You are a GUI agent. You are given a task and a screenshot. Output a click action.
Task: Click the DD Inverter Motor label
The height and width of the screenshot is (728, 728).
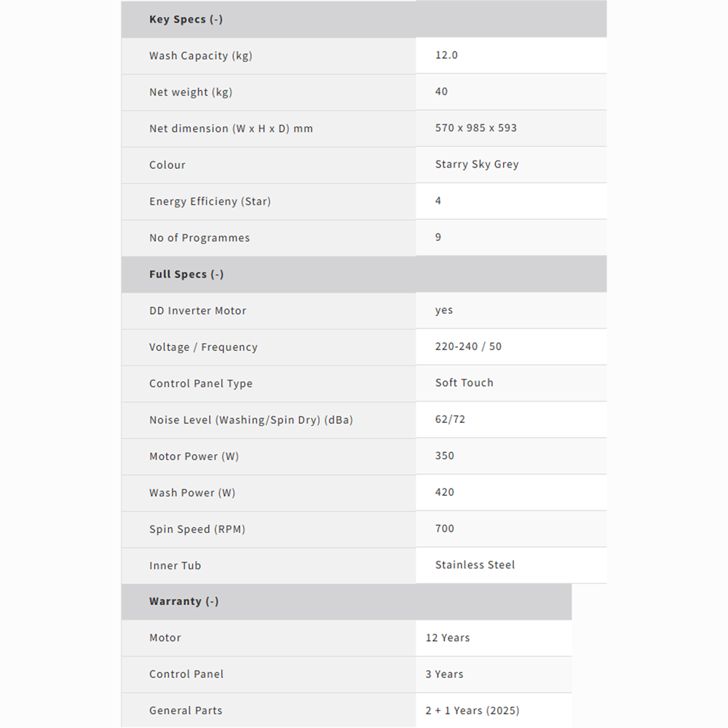[x=197, y=311]
